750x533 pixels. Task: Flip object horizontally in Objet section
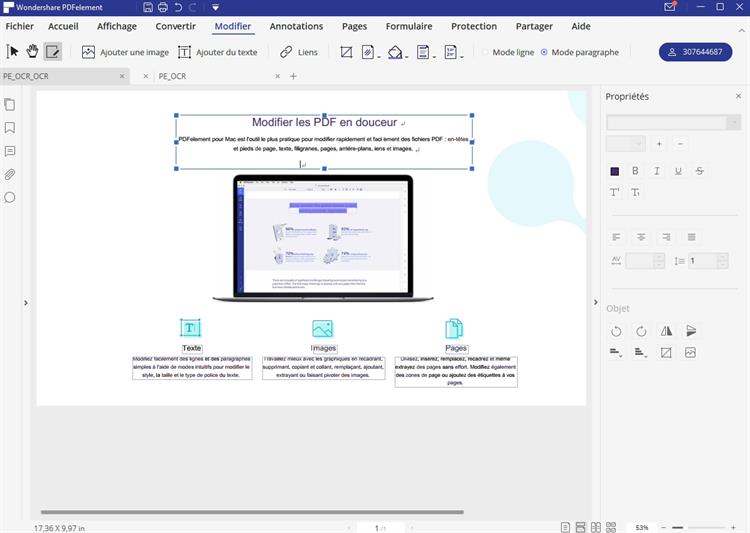pyautogui.click(x=666, y=331)
